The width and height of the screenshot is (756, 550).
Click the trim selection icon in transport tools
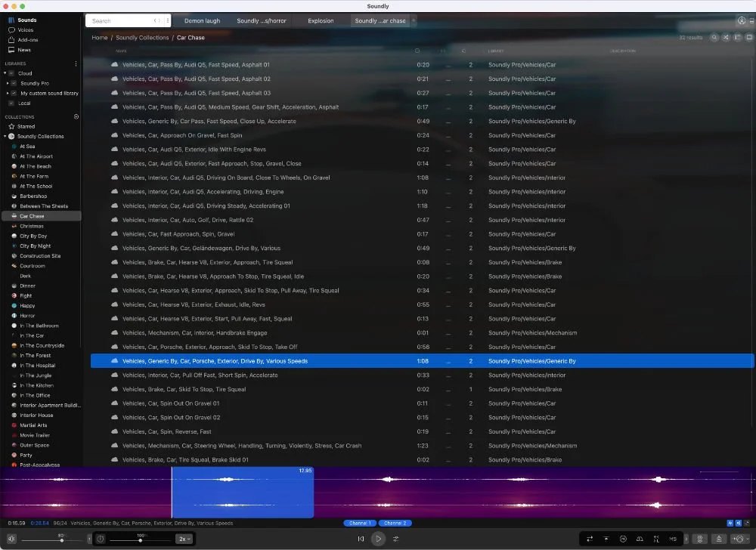coord(656,539)
